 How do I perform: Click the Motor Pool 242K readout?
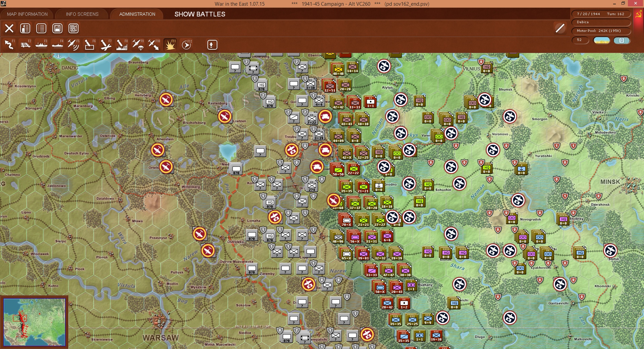click(601, 31)
